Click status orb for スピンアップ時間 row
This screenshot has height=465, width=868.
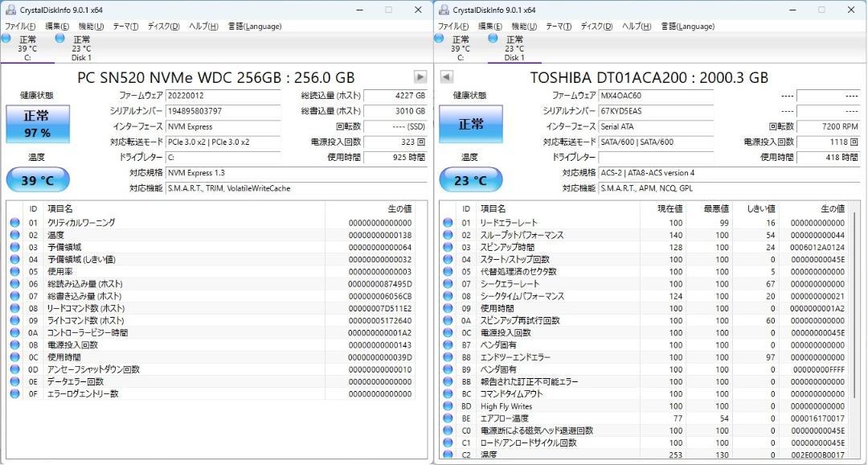448,247
